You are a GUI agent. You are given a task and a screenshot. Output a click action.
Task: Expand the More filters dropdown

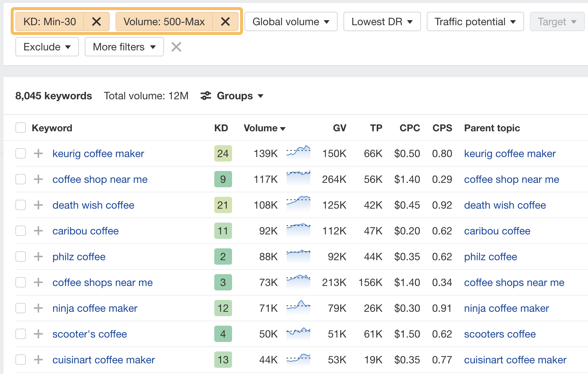124,47
